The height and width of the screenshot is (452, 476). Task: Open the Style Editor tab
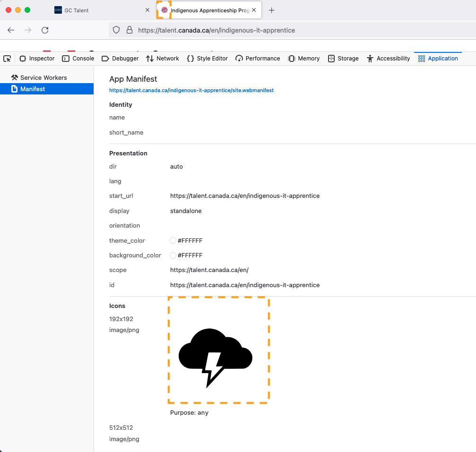click(x=208, y=59)
